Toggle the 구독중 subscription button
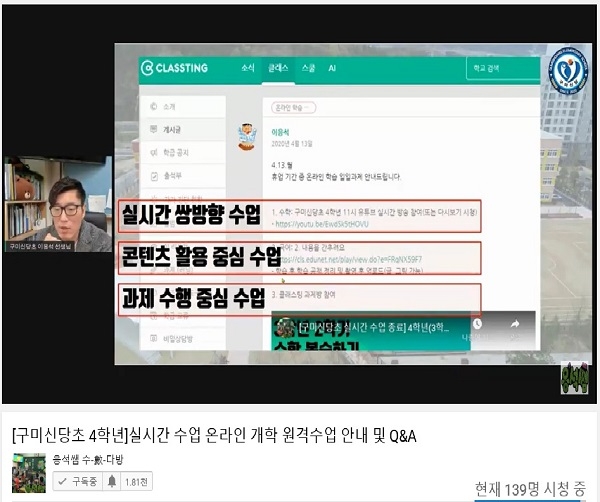The image size is (600, 502). (75, 482)
